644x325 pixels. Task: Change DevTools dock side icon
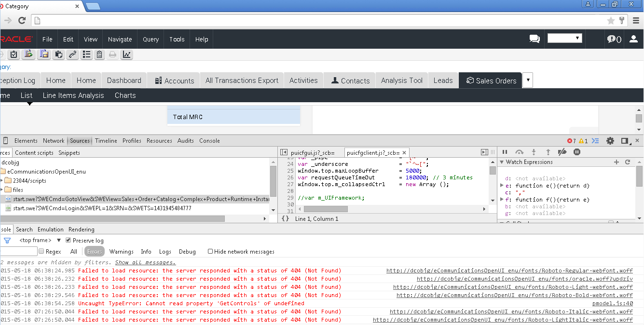pos(625,141)
